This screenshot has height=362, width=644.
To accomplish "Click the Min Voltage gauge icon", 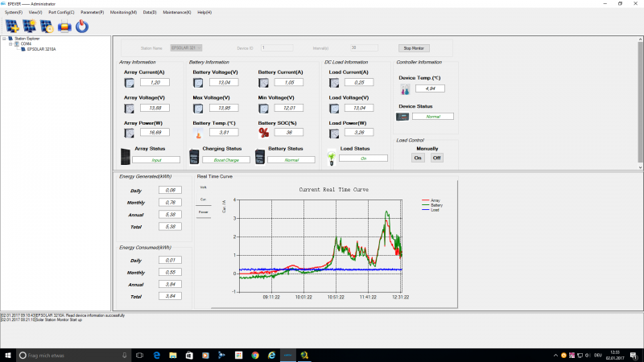I will 263,109.
